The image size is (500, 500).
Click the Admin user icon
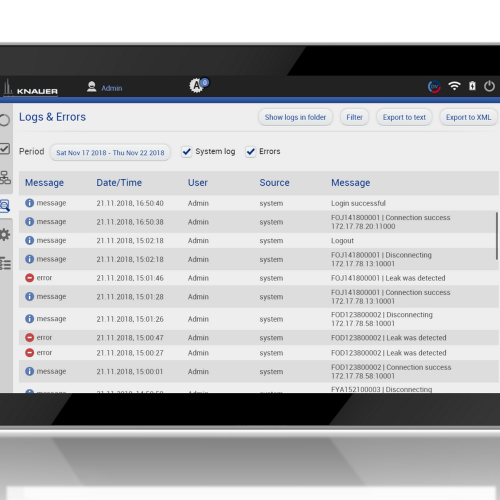click(92, 87)
